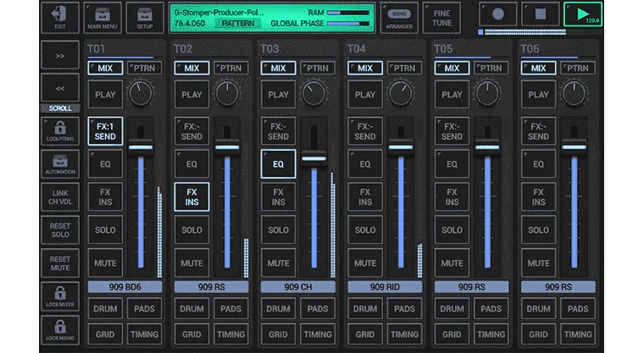Click the pan knob on track T01
The height and width of the screenshot is (353, 644).
(141, 94)
